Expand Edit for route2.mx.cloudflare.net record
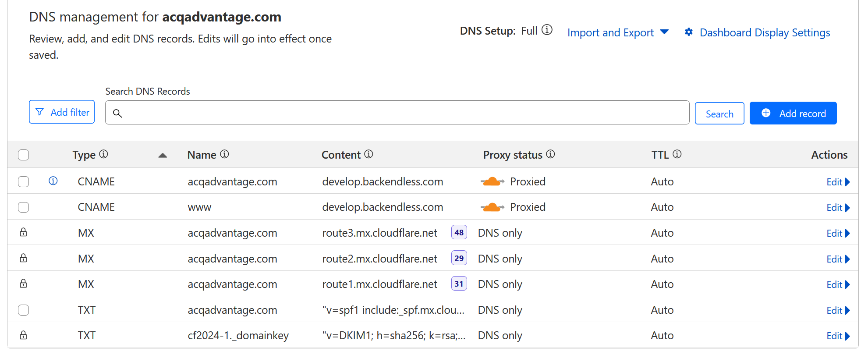 pyautogui.click(x=838, y=259)
